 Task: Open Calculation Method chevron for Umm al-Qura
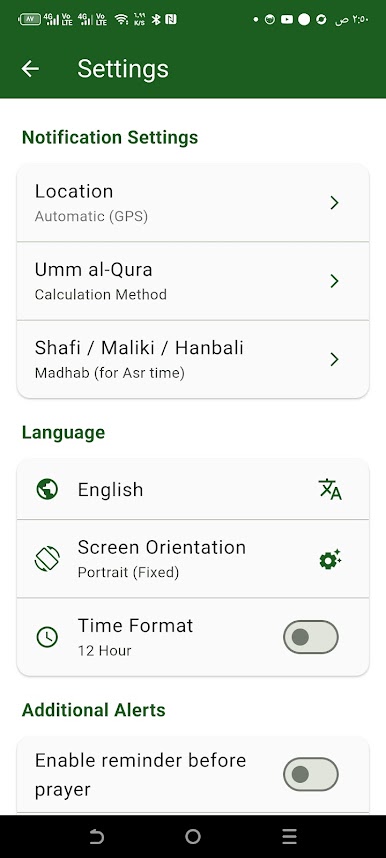(x=334, y=281)
